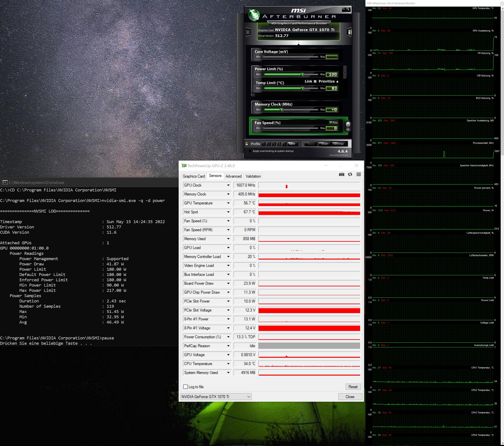Open the GPU-Z hamburger menu
This screenshot has height=446, width=504.
point(359,175)
